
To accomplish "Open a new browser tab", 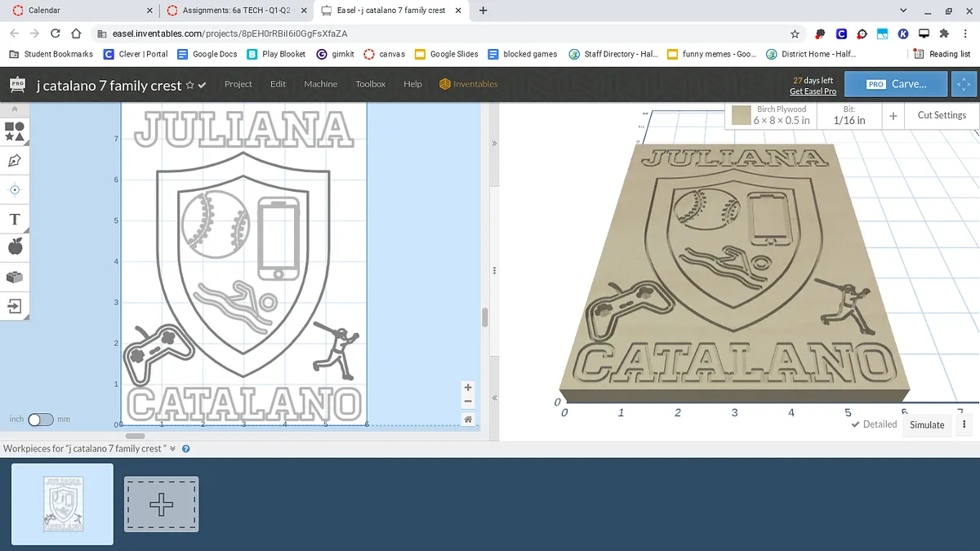I will (483, 11).
